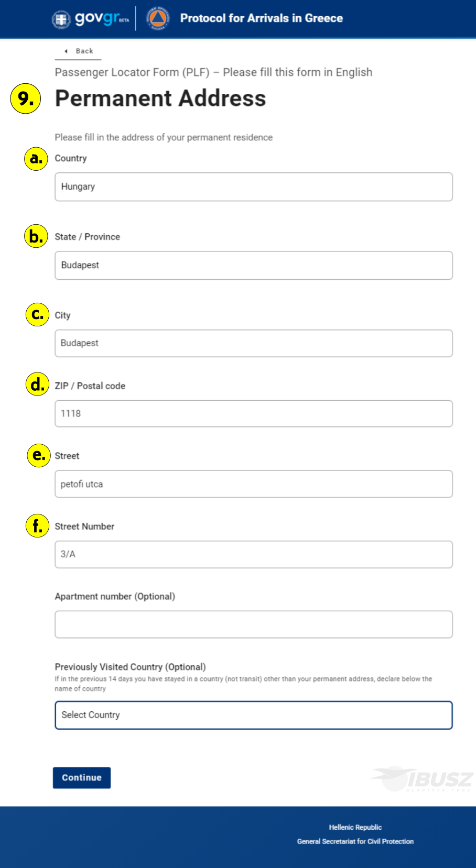Screen dimensions: 476x868
Task: Click the Continue button
Action: pyautogui.click(x=82, y=778)
